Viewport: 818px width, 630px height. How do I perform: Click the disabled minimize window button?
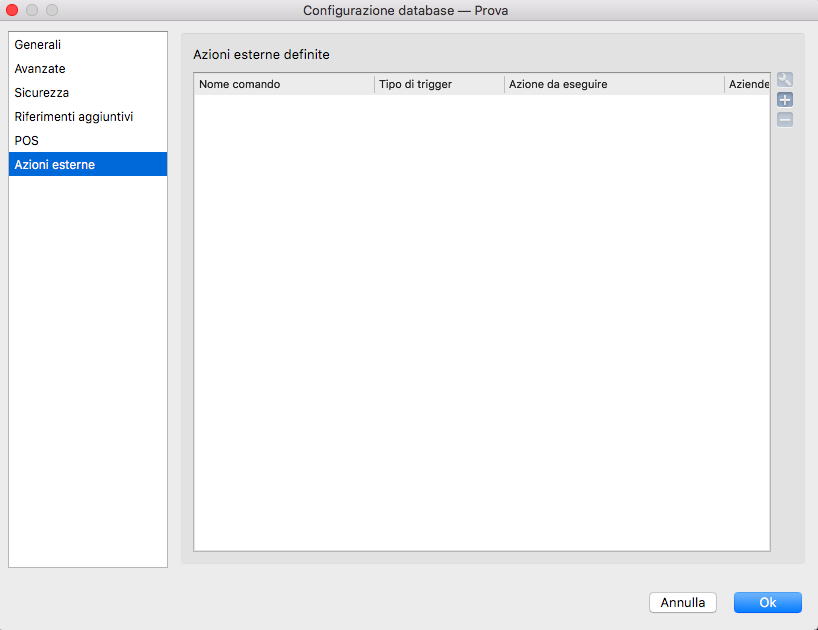32,10
